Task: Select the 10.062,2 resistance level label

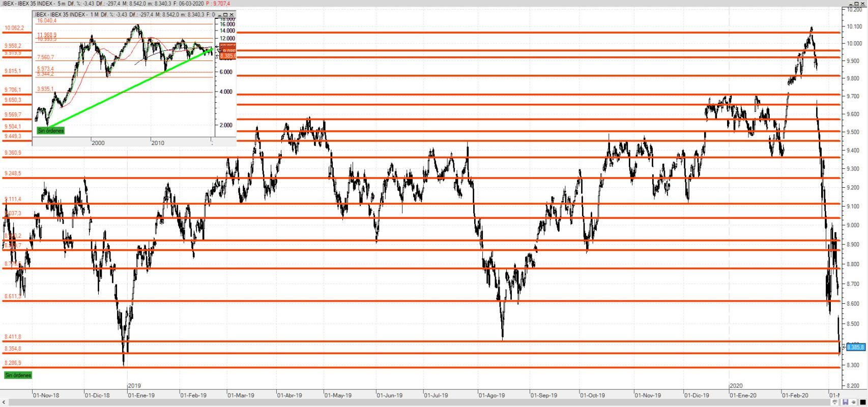Action: tap(14, 28)
